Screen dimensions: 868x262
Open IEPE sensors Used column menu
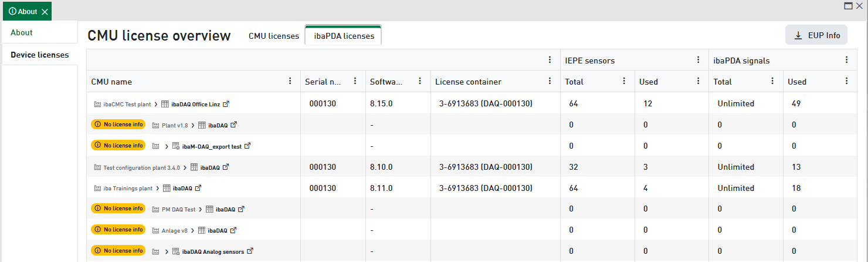(x=698, y=81)
